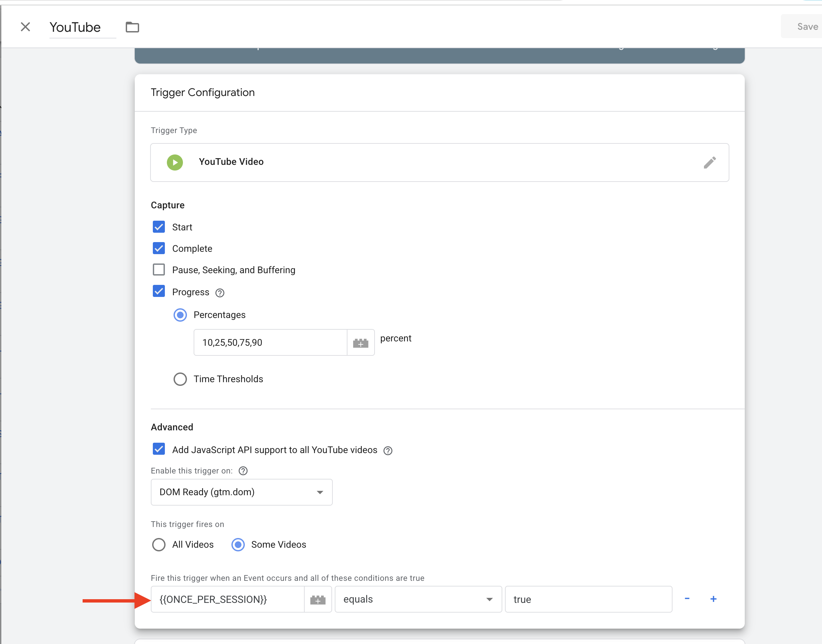Viewport: 822px width, 644px height.
Task: Edit the trigger type with the pencil icon
Action: click(x=710, y=163)
